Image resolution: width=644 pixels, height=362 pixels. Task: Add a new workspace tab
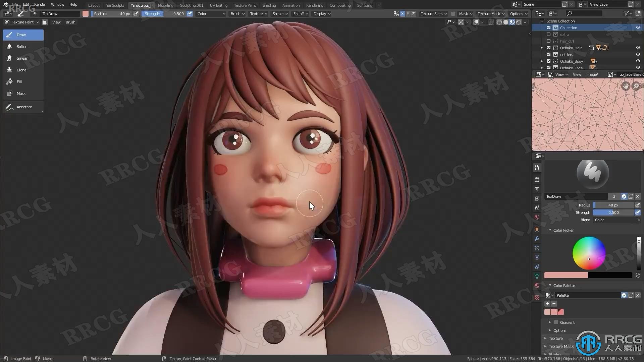(379, 5)
